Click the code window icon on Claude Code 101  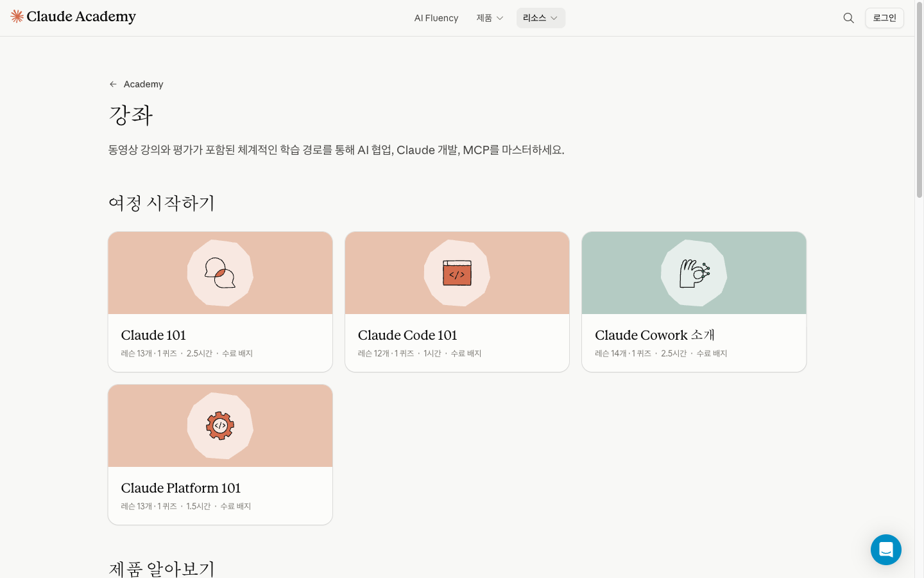457,273
